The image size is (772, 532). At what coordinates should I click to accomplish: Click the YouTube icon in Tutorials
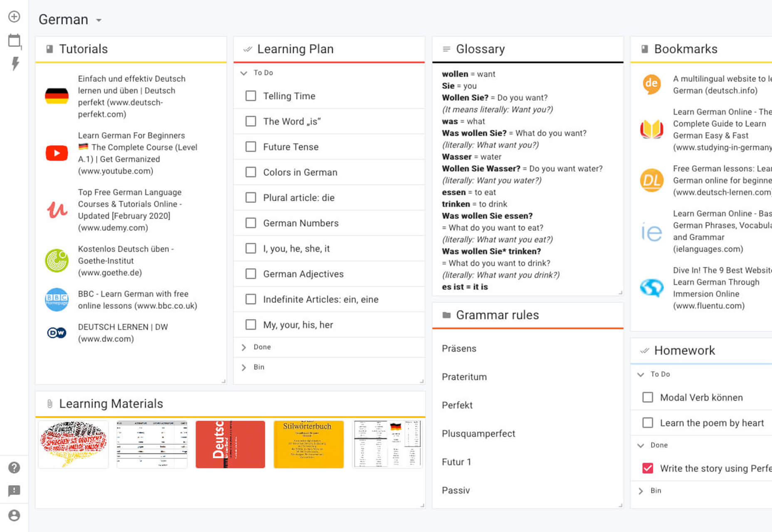(x=57, y=153)
